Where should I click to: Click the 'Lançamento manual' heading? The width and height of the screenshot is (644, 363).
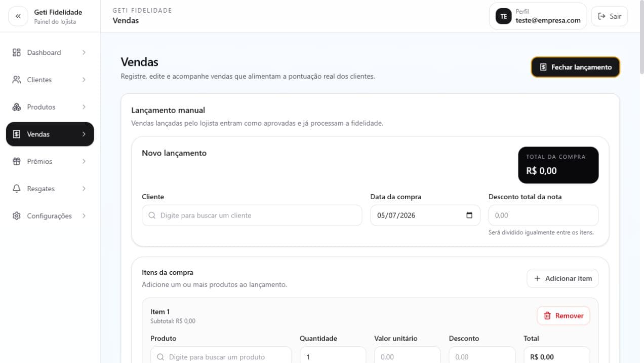(168, 110)
